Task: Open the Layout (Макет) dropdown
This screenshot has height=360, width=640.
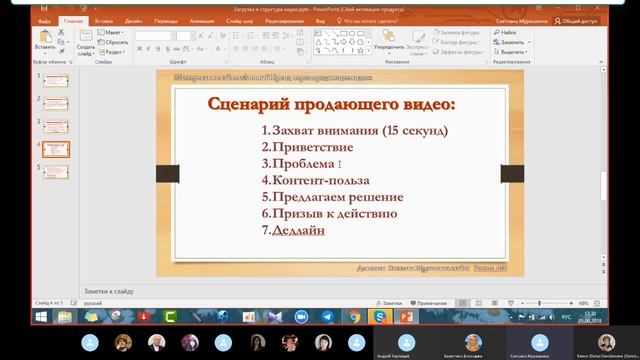Action: tap(111, 32)
